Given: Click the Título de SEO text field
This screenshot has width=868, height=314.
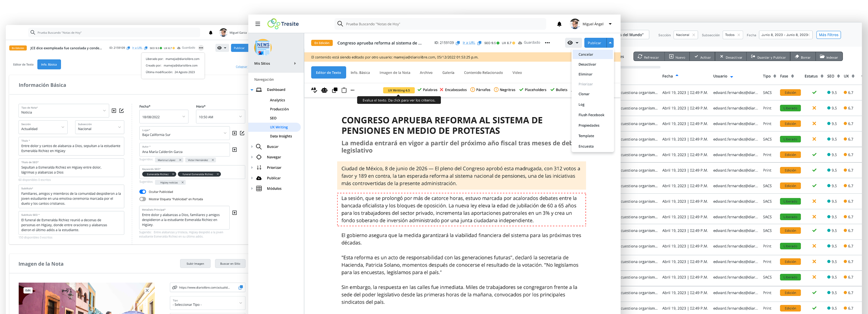Looking at the screenshot, I should pyautogui.click(x=71, y=167).
